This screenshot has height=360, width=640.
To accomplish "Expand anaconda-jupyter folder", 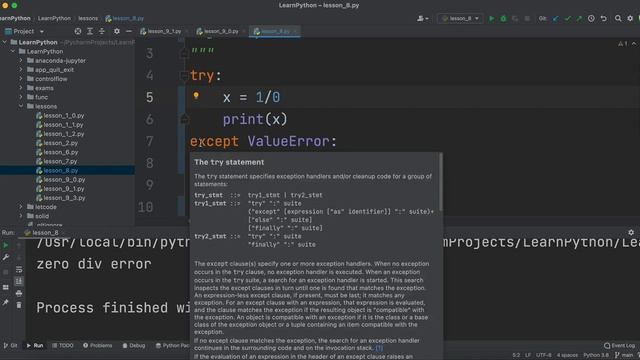I will click(21, 60).
